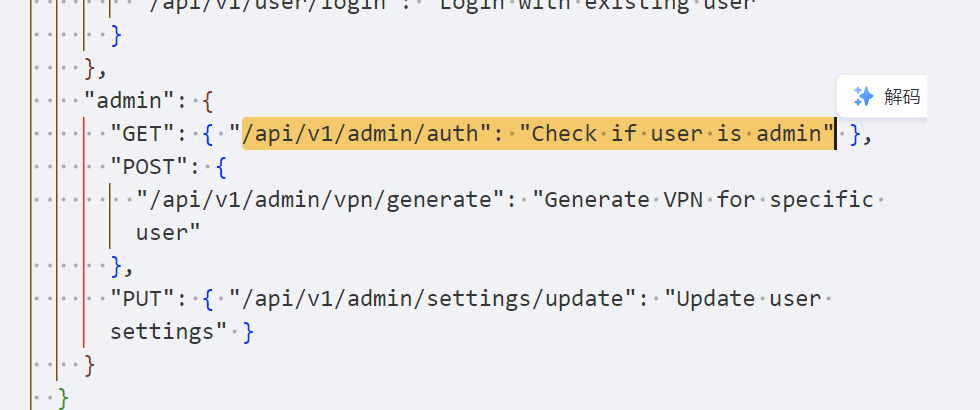Click the sparkle icon beside 解码
The image size is (980, 410).
tap(864, 96)
